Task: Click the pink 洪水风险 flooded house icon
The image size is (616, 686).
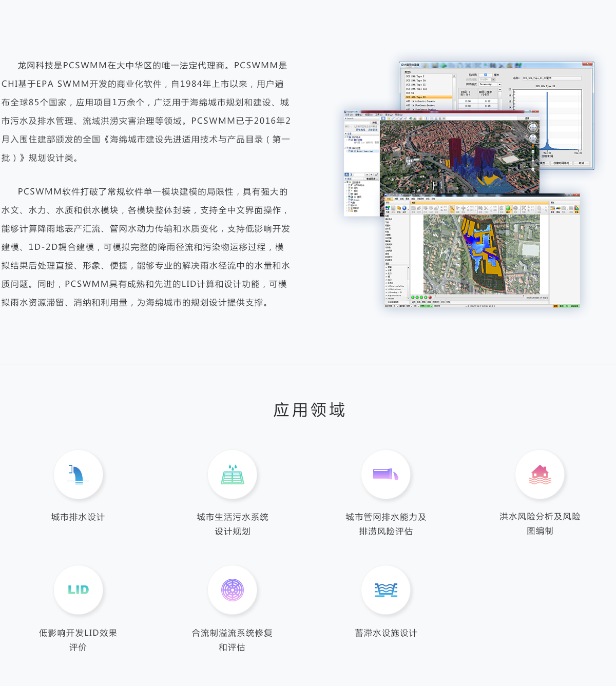Action: (x=540, y=475)
